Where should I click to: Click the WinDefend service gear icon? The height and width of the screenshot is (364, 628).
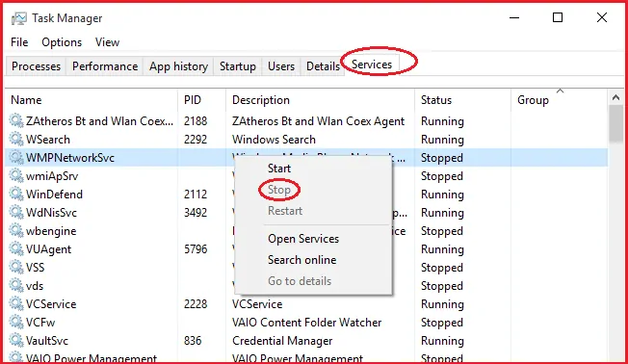(16, 194)
